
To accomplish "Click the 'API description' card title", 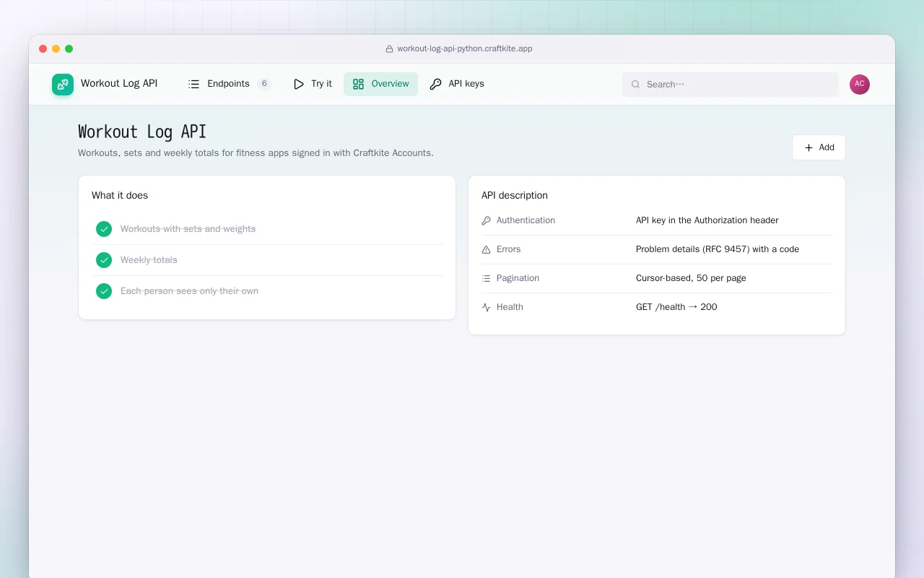I will pos(515,195).
